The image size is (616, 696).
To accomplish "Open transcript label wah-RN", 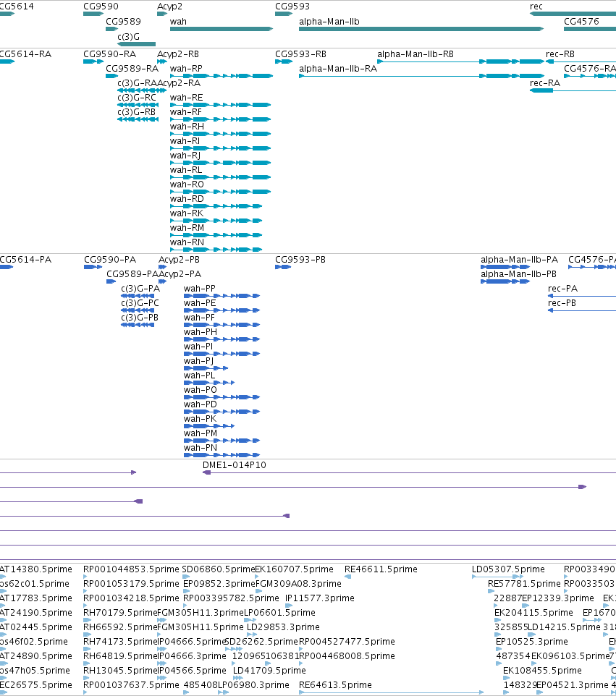I will pyautogui.click(x=187, y=242).
